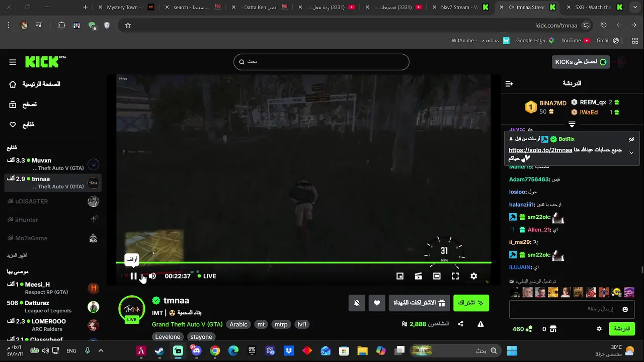Viewport: 644px width, 362px height.
Task: Open تصفح browse sidebar item
Action: tap(23, 105)
